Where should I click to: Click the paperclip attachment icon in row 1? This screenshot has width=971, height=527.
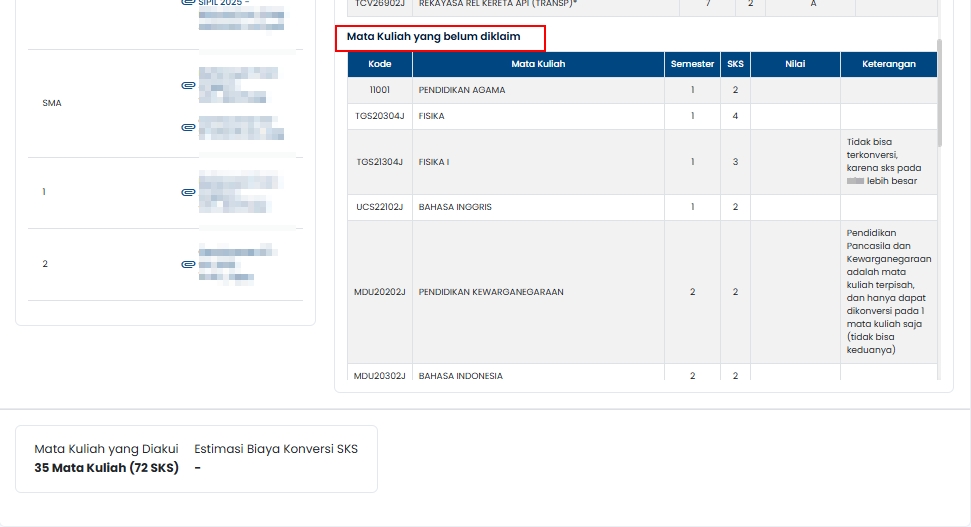(188, 192)
